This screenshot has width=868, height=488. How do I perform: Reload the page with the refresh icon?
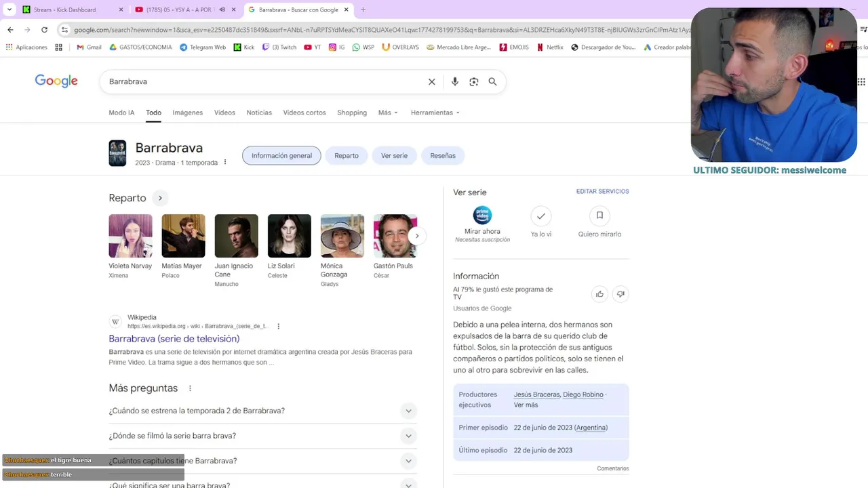44,30
